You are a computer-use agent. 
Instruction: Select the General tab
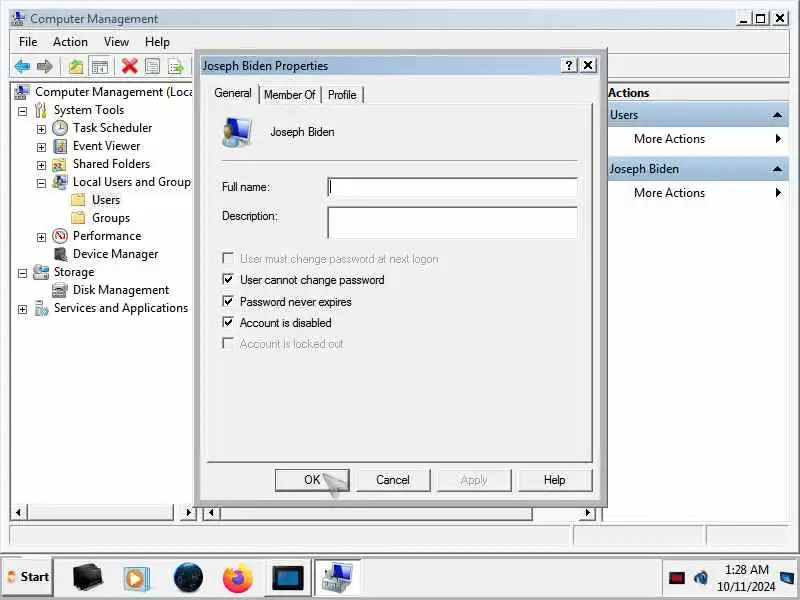tap(233, 93)
